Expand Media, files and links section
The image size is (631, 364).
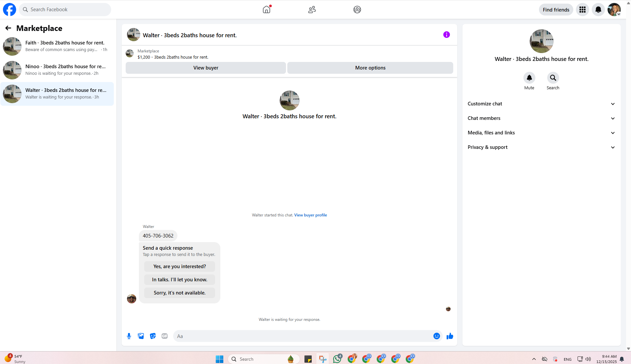pyautogui.click(x=541, y=133)
